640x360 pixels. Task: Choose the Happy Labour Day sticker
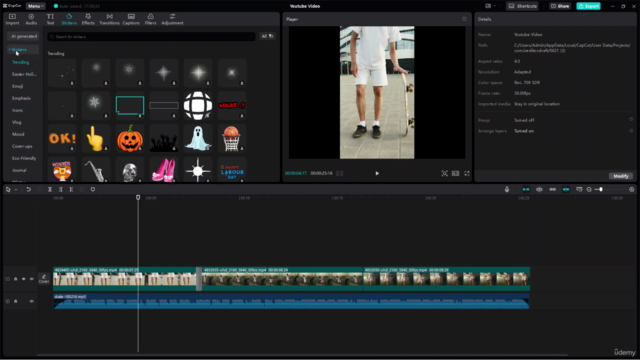232,170
